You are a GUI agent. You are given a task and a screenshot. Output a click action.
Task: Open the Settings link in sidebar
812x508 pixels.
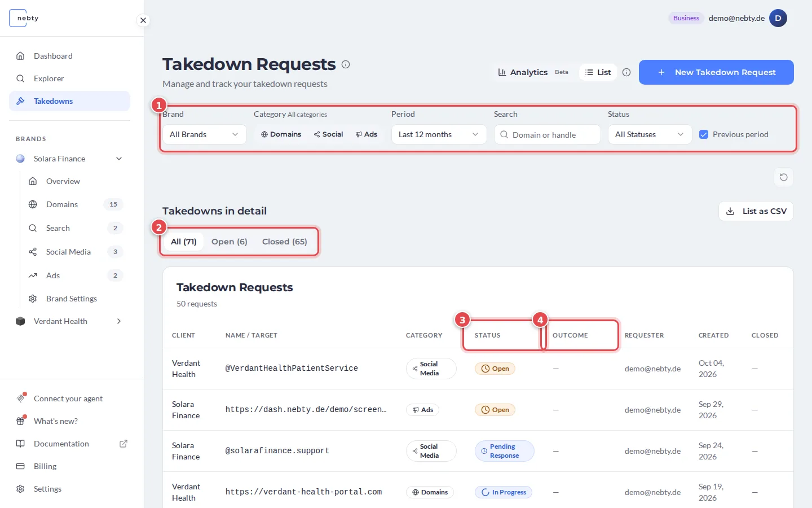point(47,489)
